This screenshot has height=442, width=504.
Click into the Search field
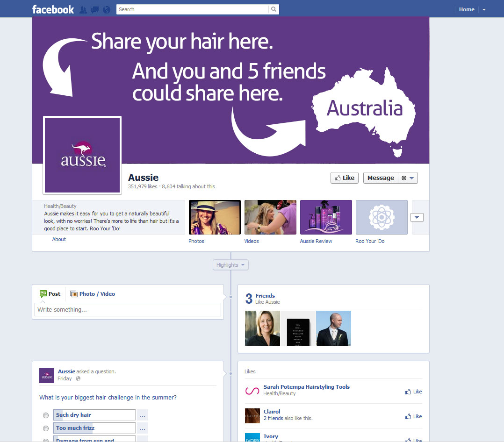tap(193, 9)
